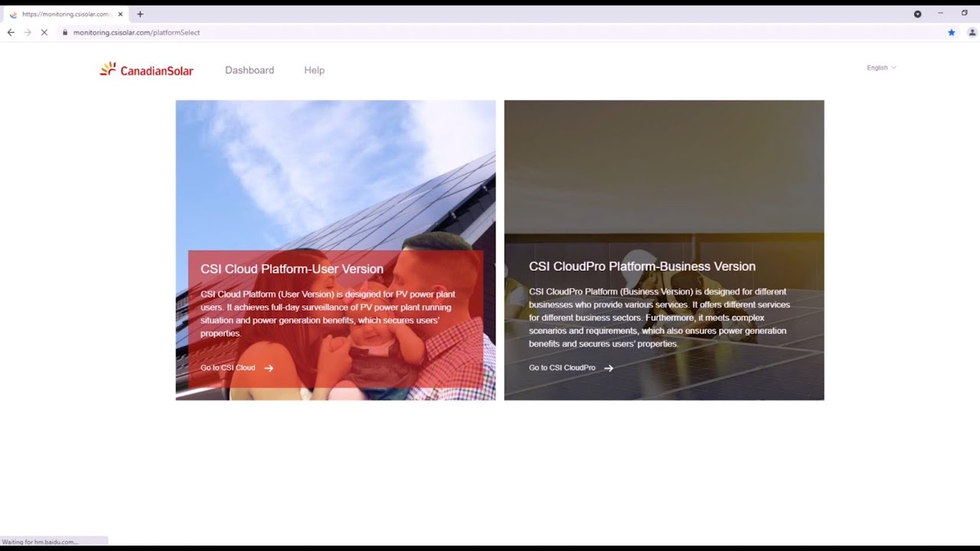Viewport: 980px width, 551px height.
Task: Click the arrow beside Go to CSI Cloud
Action: tap(269, 368)
